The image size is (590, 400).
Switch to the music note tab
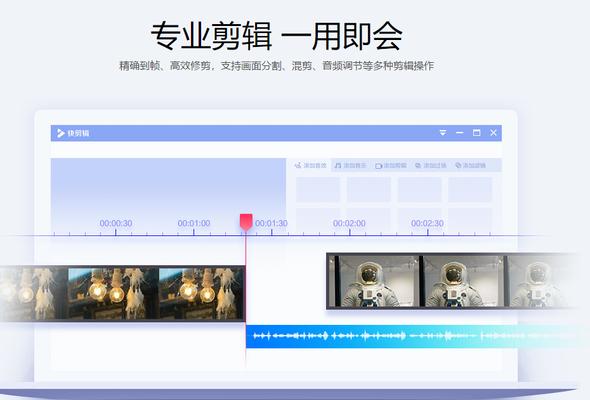point(350,165)
